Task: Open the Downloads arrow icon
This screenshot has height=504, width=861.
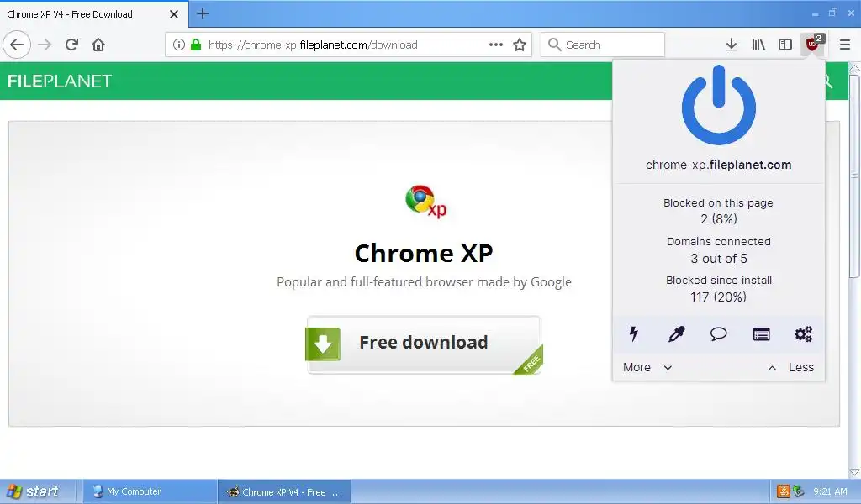Action: coord(731,45)
